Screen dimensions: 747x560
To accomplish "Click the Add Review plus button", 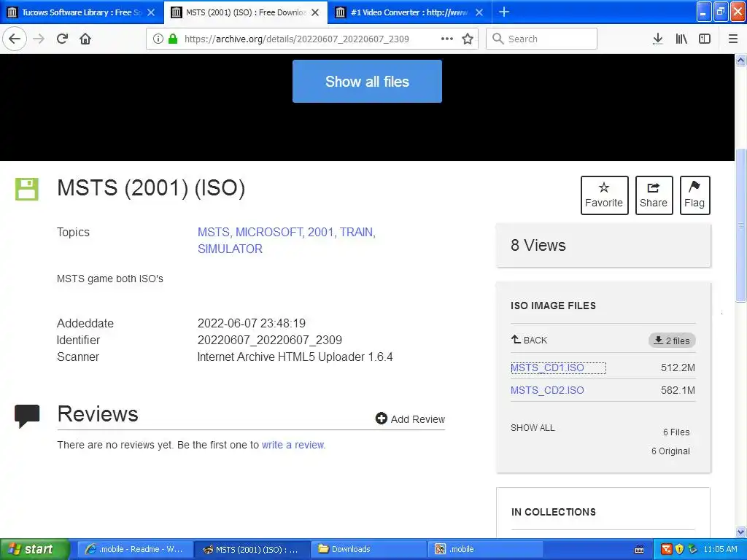I will [x=410, y=419].
